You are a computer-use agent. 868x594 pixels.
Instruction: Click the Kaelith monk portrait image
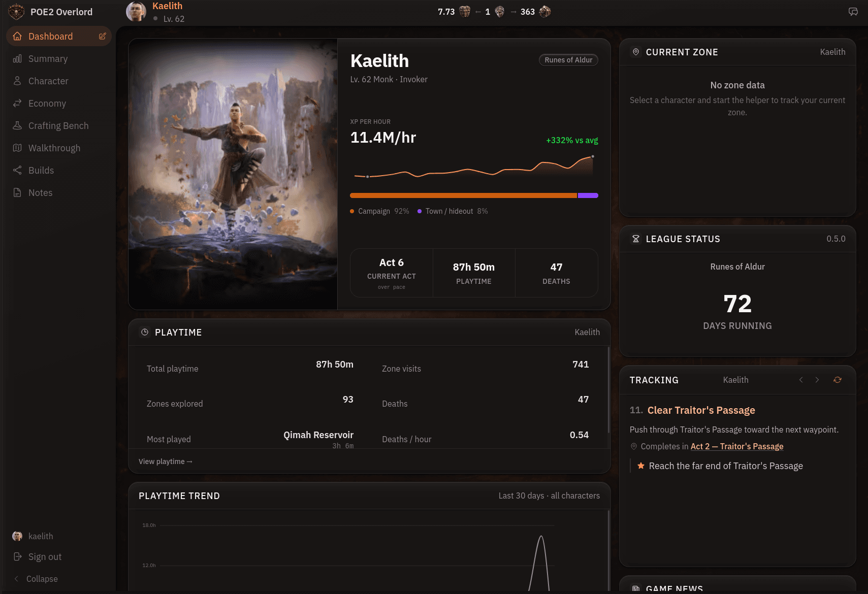click(x=233, y=174)
